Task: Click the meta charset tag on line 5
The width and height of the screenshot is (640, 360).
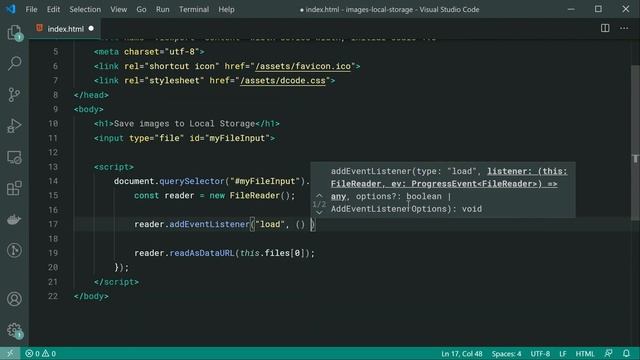Action: (x=149, y=52)
